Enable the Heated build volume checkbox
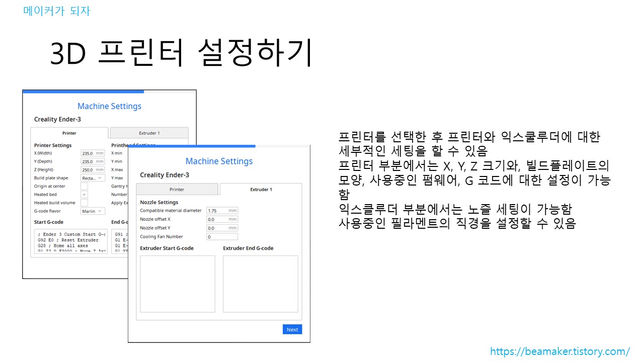The height and width of the screenshot is (362, 644). point(85,203)
